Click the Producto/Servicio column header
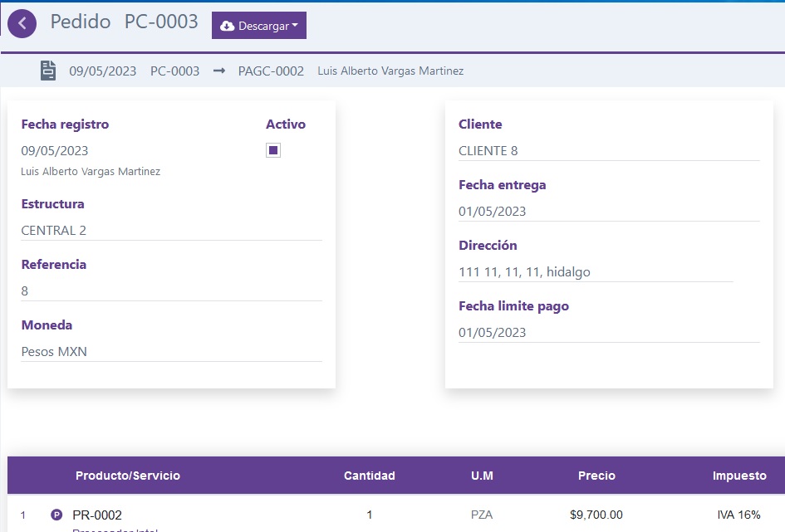 [x=128, y=476]
